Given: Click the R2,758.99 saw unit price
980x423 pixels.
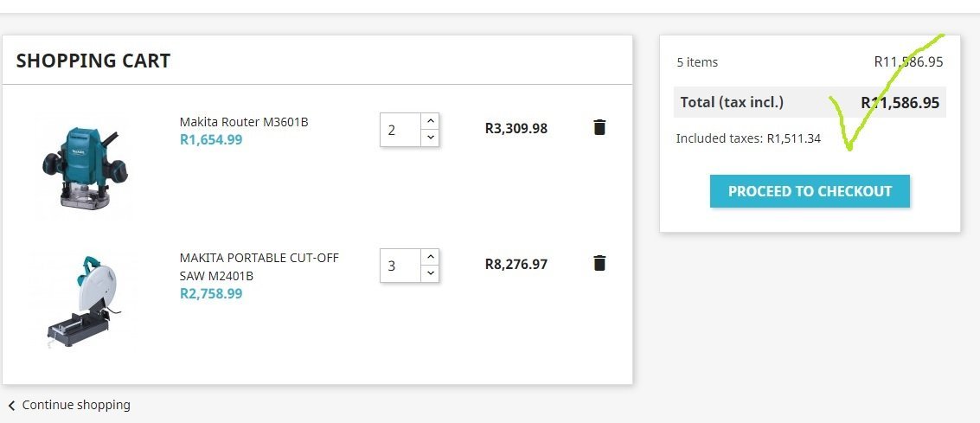Looking at the screenshot, I should tap(211, 293).
